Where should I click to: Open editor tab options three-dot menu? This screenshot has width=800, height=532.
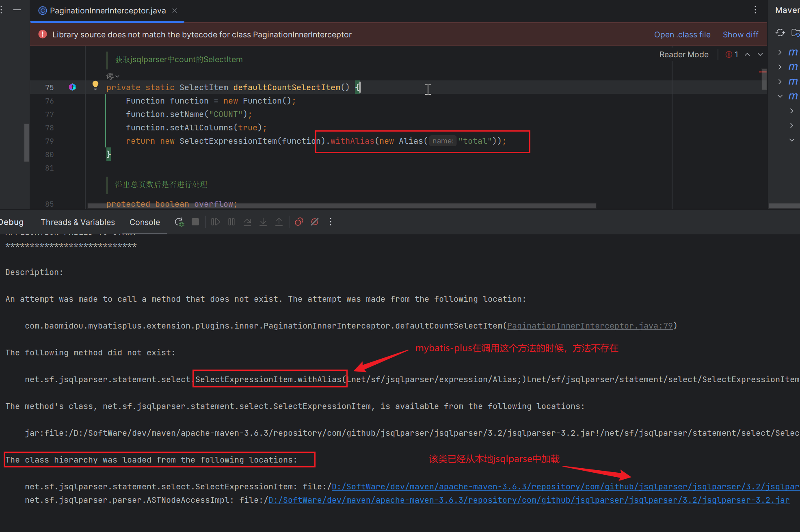755,10
